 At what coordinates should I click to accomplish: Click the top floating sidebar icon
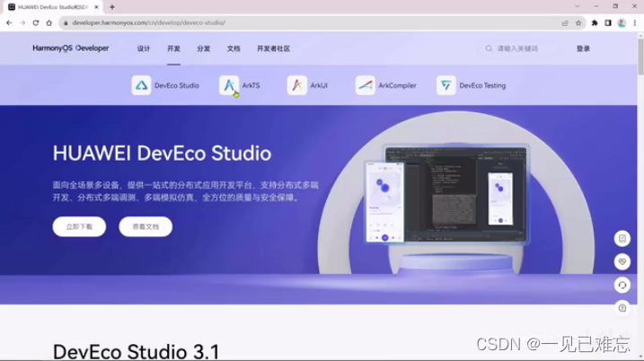(622, 239)
